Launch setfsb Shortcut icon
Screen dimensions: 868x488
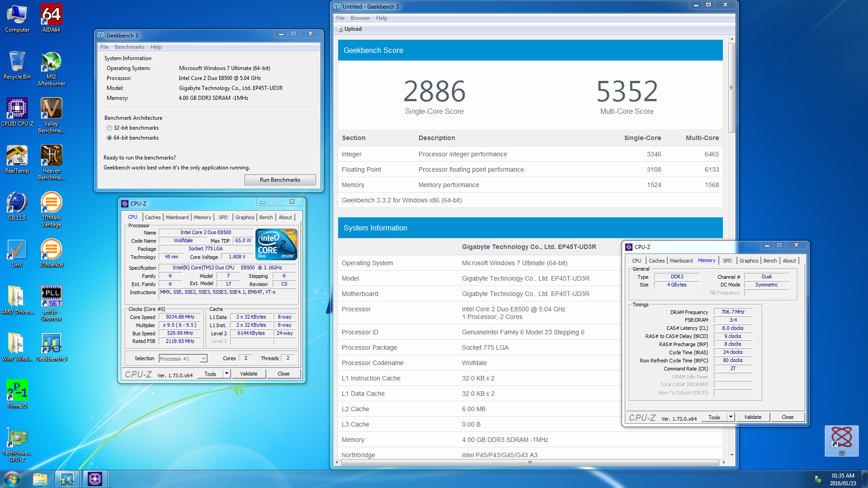(x=51, y=304)
